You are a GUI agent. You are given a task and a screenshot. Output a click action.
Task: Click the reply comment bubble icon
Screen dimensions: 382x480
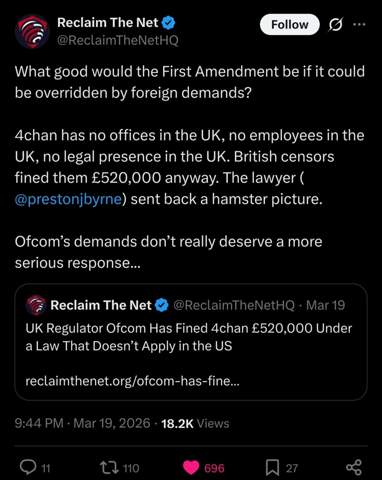click(x=28, y=467)
